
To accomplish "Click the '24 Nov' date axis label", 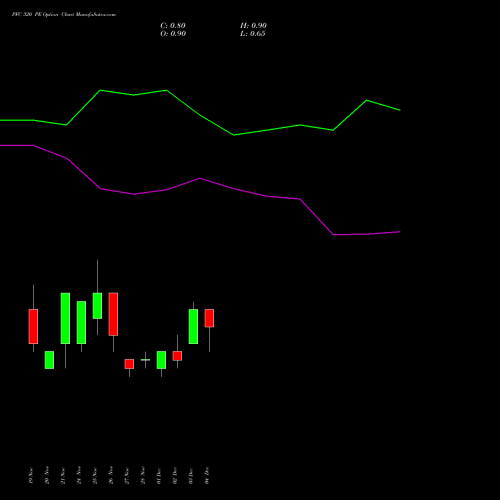I will [79, 476].
